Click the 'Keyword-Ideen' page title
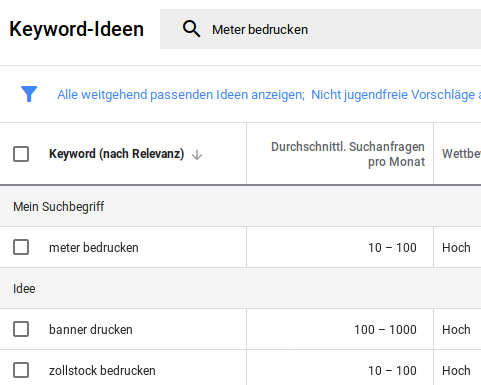 [76, 29]
